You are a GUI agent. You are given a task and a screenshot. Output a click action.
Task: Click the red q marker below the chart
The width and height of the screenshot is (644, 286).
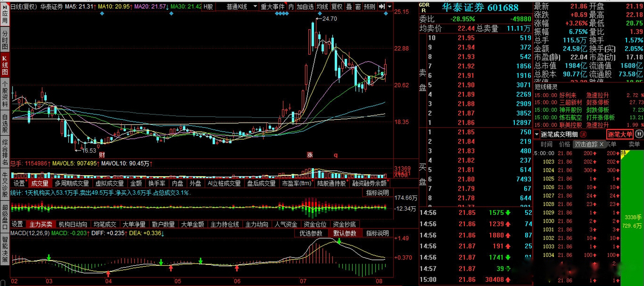tap(336, 155)
